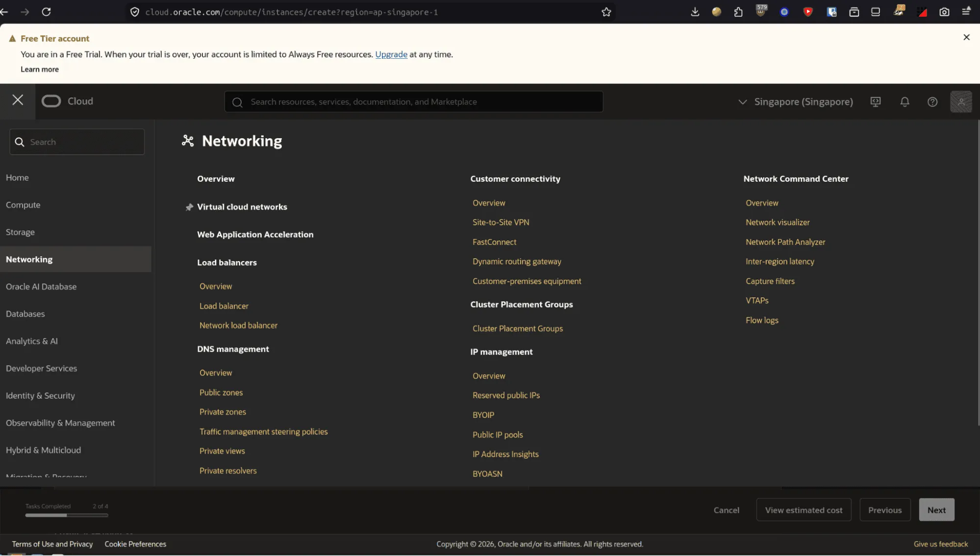The height and width of the screenshot is (556, 980).
Task: Select Identity & Security menu item
Action: (40, 396)
